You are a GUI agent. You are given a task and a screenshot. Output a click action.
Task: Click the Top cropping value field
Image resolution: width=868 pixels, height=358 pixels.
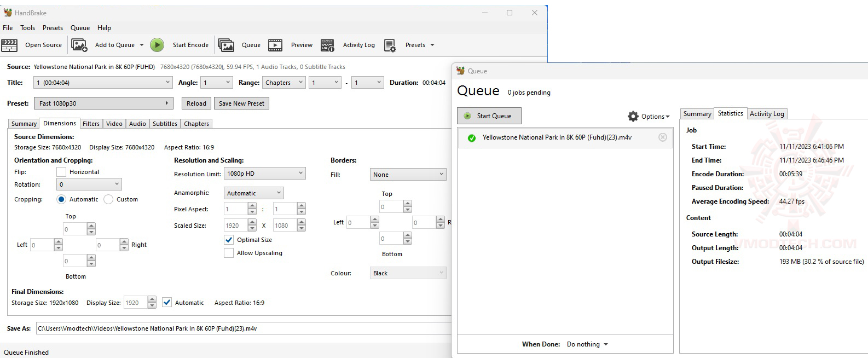pyautogui.click(x=75, y=229)
